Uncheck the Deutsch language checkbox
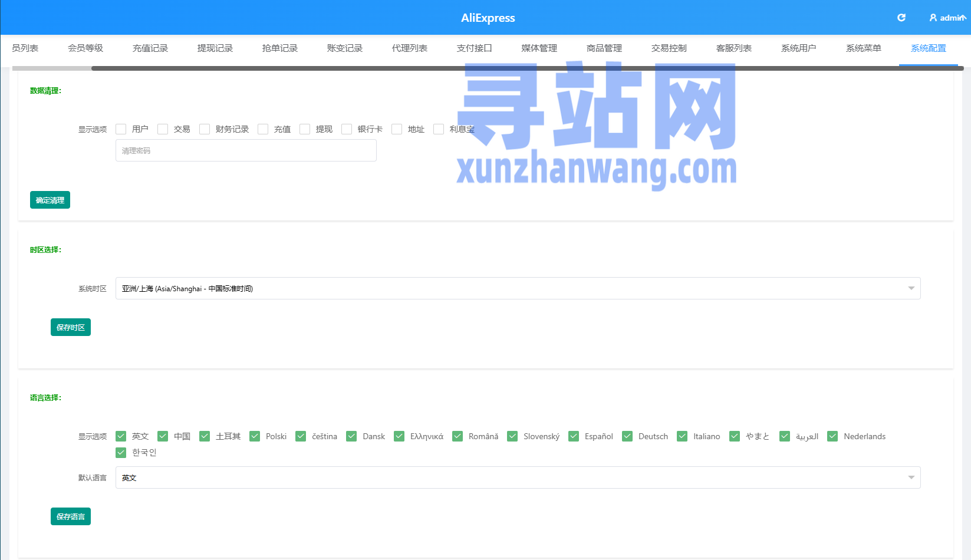 tap(627, 436)
